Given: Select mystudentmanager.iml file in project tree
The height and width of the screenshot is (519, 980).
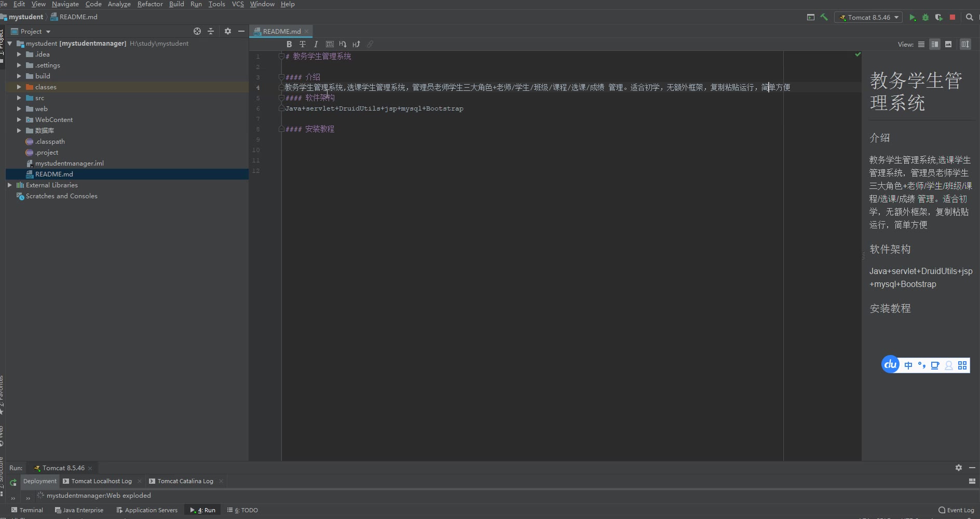Looking at the screenshot, I should click(69, 163).
